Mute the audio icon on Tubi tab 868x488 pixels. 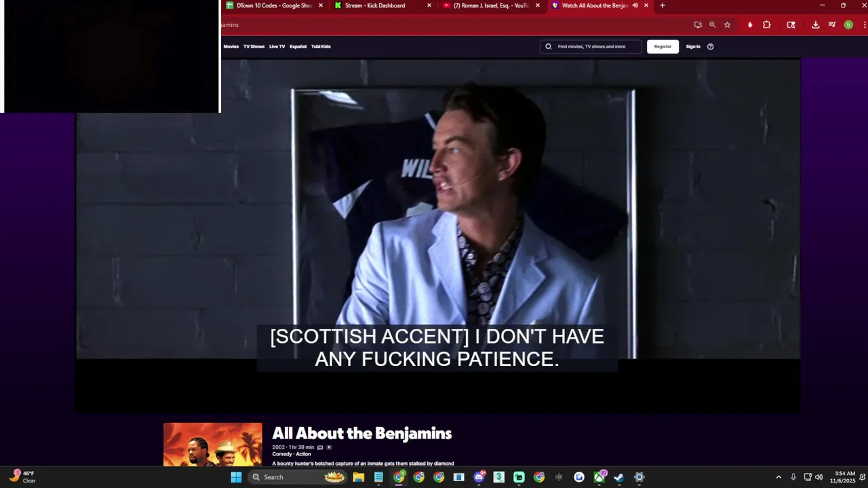click(x=635, y=5)
